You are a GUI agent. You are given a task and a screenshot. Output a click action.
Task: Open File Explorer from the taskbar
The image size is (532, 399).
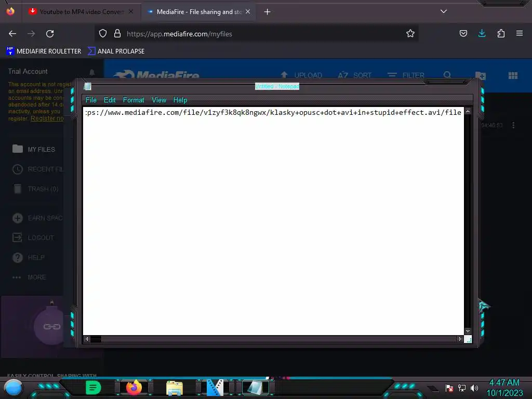[x=175, y=388]
